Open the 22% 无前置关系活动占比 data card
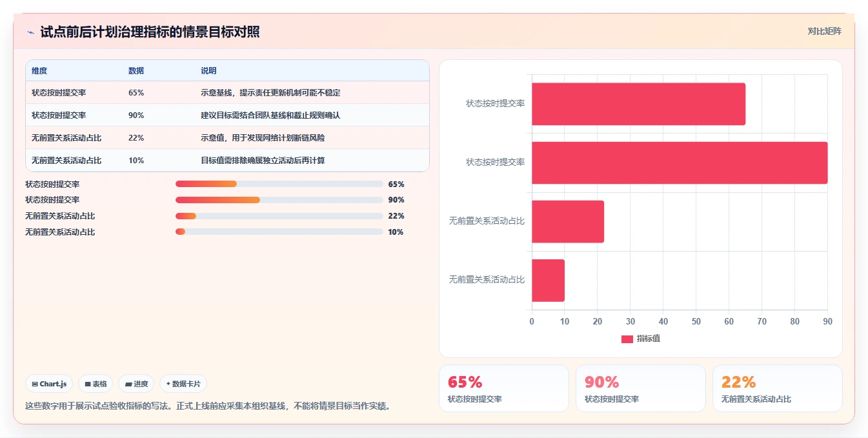Screen dimensions: 868x438 (x=778, y=388)
